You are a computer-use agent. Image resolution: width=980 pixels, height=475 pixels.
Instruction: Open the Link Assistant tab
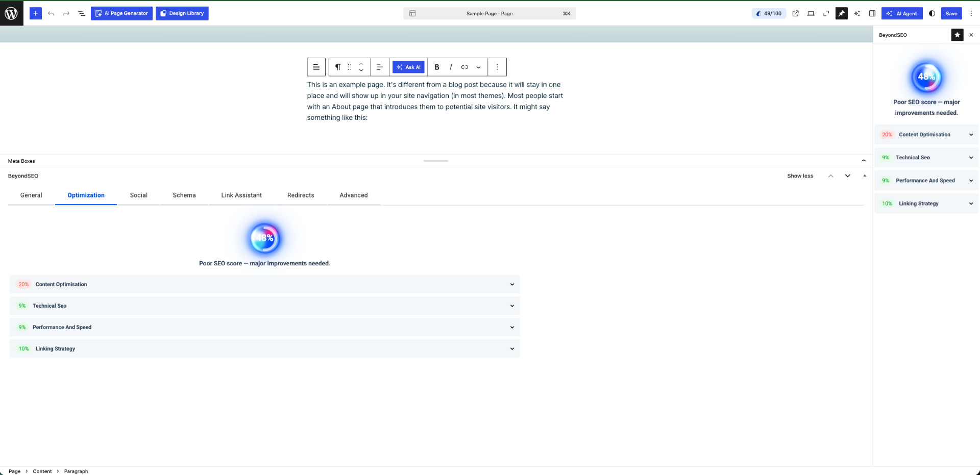241,195
